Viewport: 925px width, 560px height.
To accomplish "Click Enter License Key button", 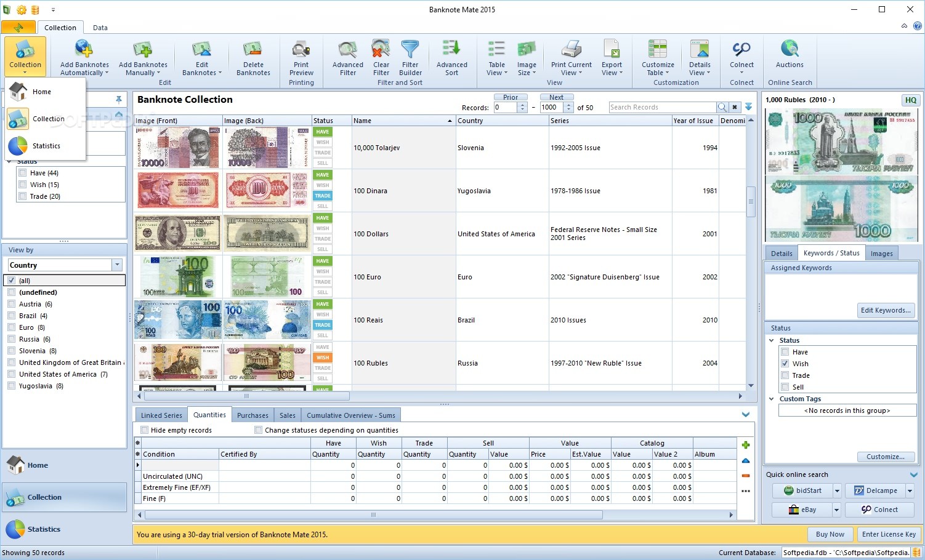I will (x=889, y=534).
